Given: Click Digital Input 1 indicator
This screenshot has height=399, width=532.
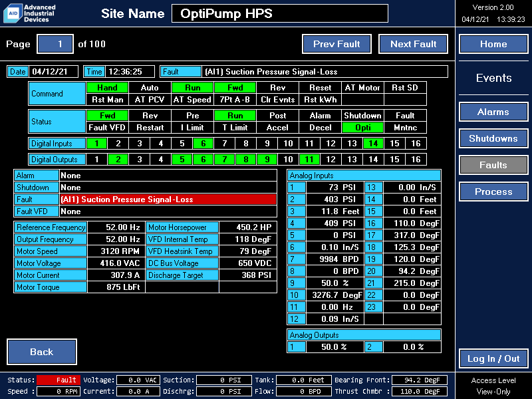Looking at the screenshot, I should pos(97,144).
